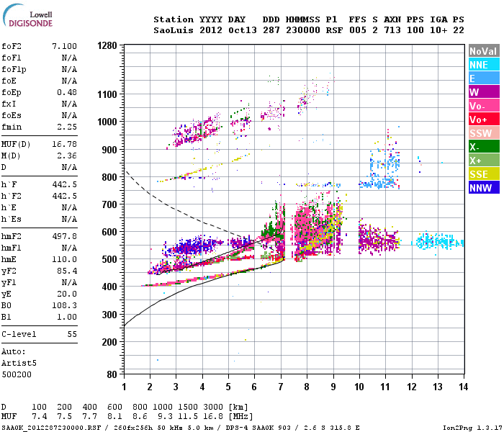Select the Vo- pink legend swatch
The image size is (504, 432).
(484, 106)
